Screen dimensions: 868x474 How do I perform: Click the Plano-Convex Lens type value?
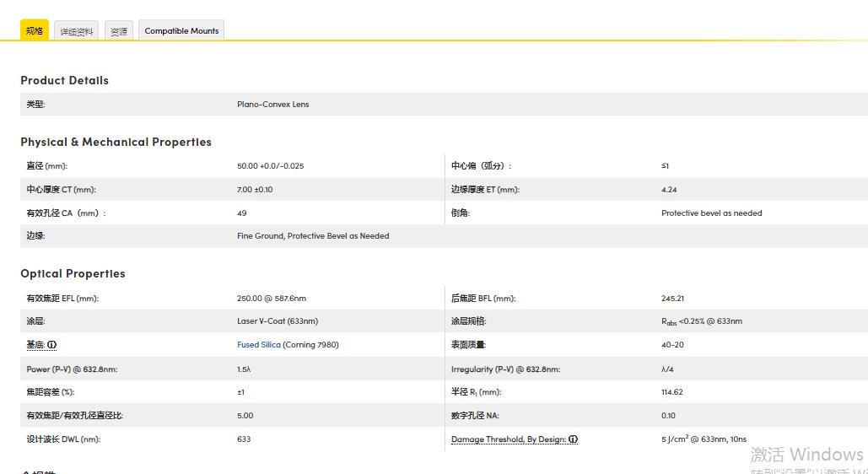coord(272,105)
